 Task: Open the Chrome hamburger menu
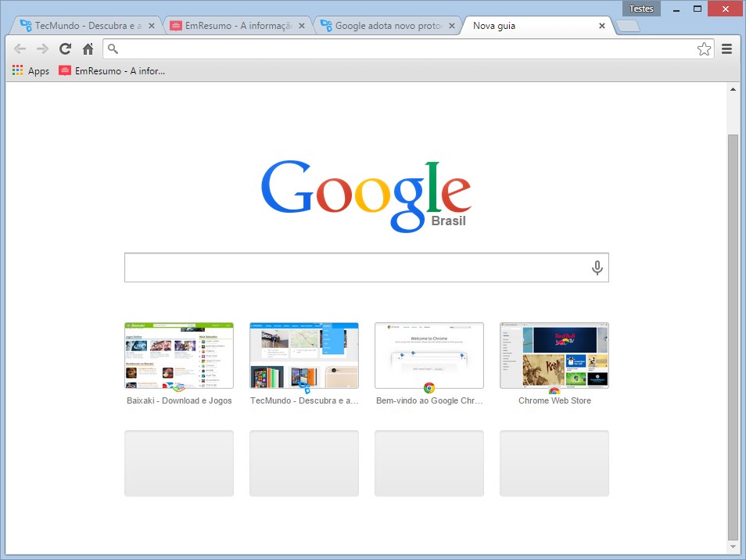726,48
